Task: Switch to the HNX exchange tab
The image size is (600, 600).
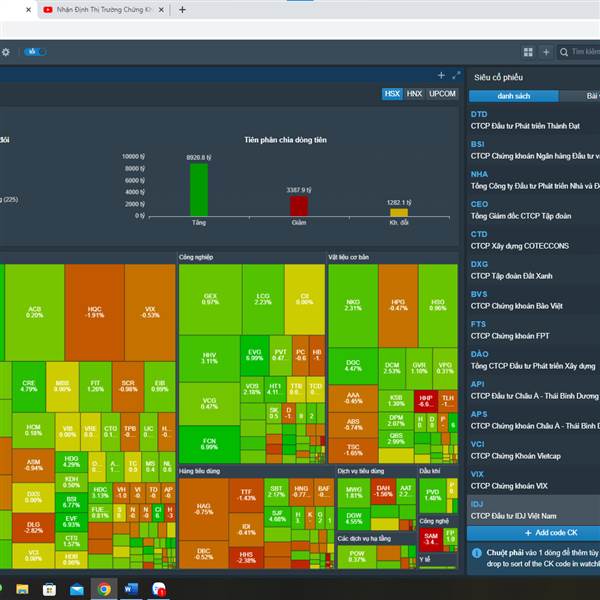Action: (x=414, y=94)
